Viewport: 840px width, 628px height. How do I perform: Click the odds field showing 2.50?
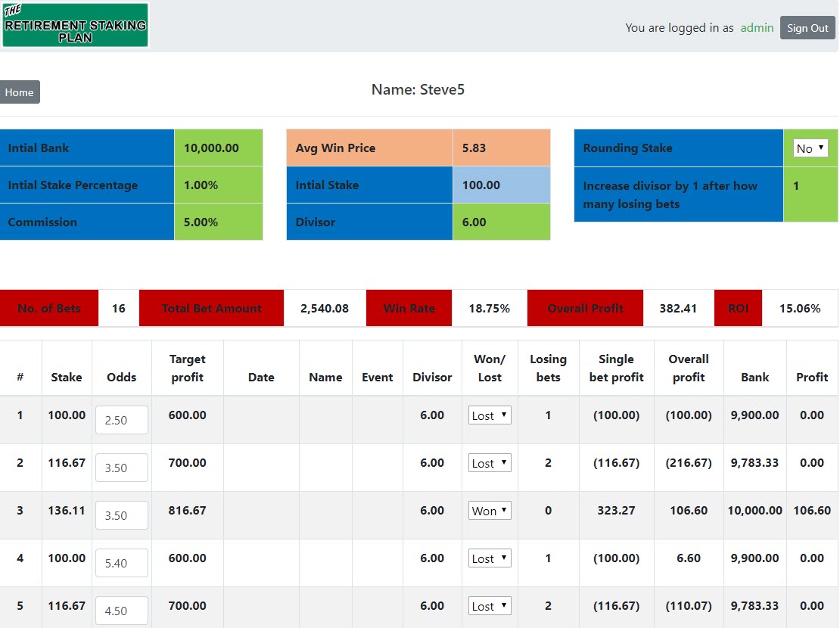pos(122,420)
